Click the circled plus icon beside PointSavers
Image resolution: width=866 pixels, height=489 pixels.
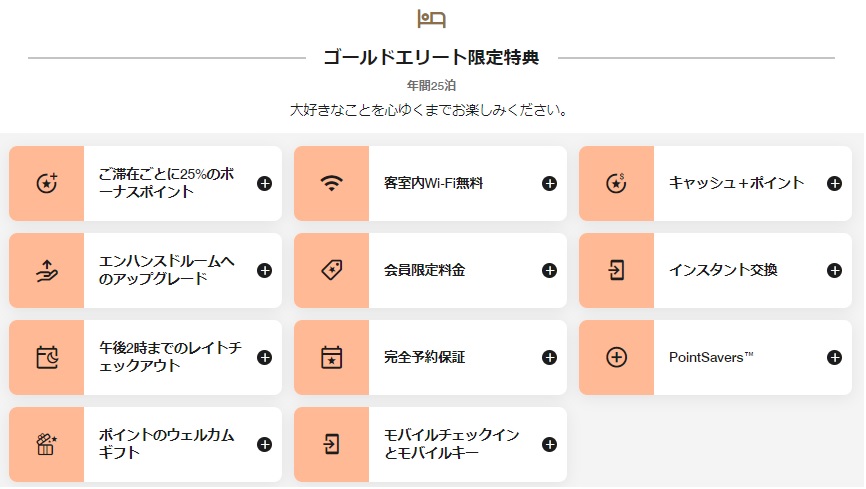[x=616, y=357]
